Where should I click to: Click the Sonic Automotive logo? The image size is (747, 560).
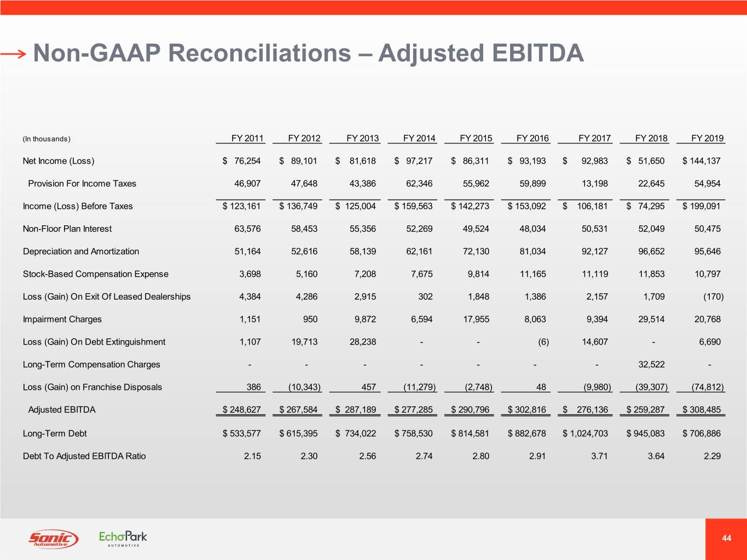click(x=53, y=539)
